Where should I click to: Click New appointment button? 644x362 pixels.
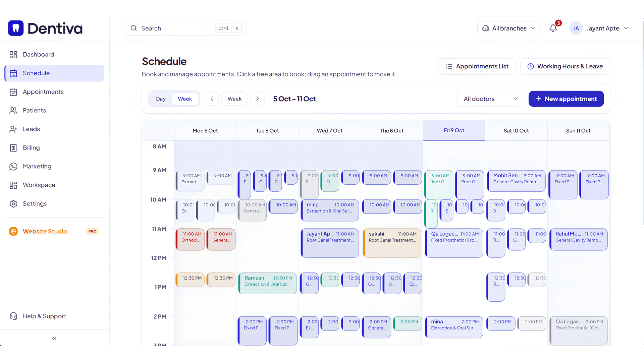tap(566, 99)
